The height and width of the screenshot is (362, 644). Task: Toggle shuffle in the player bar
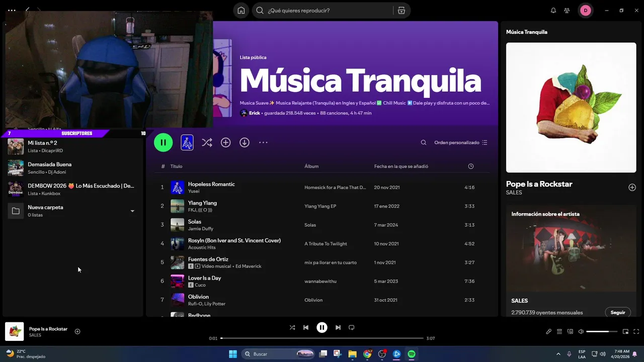(292, 327)
